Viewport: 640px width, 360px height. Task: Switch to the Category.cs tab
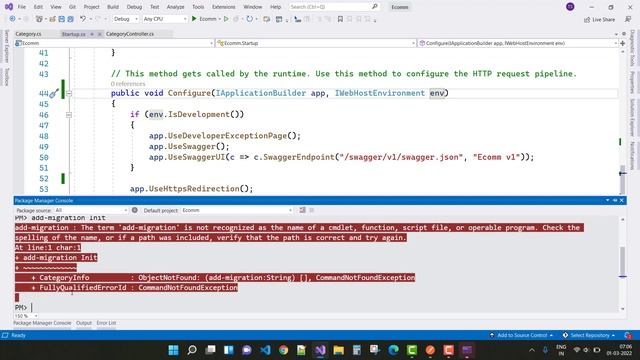29,34
